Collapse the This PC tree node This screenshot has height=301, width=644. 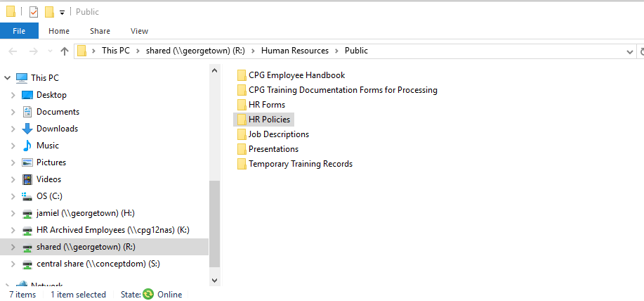pyautogui.click(x=8, y=78)
